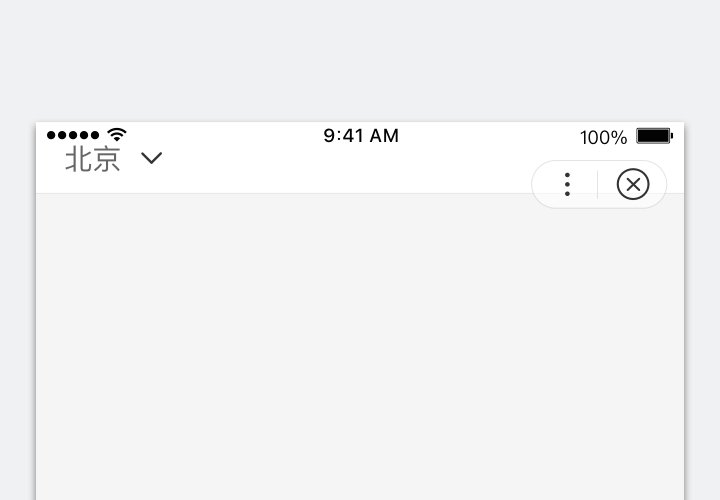Select the 北京 city label
Screen dimensions: 720x500
(x=93, y=160)
